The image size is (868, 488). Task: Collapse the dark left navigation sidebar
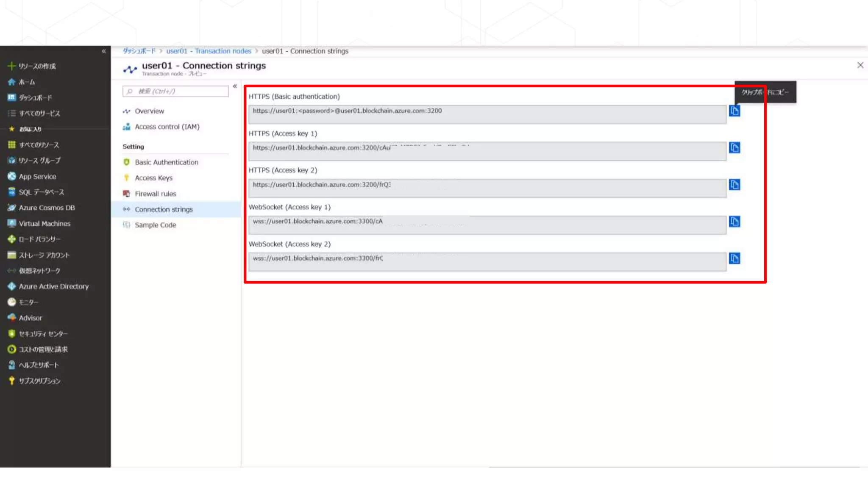tap(103, 51)
